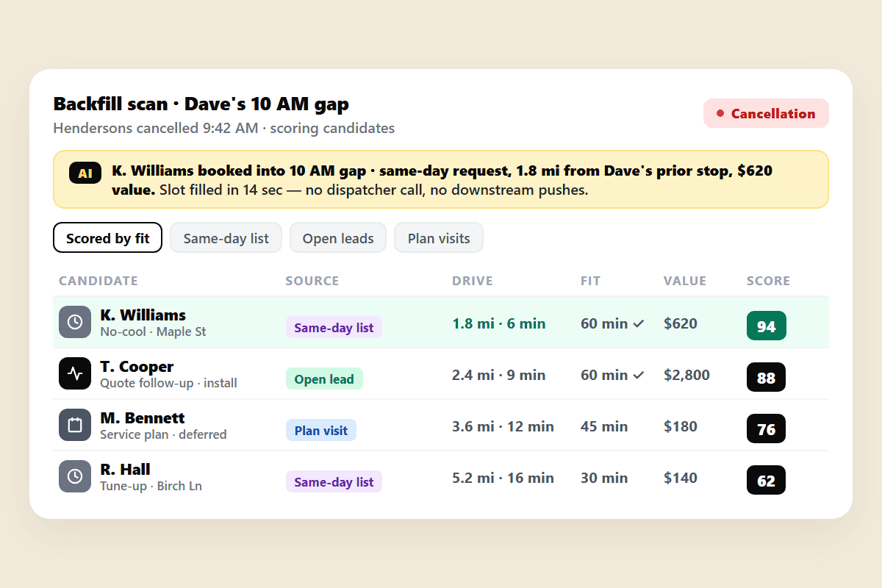Click the 1.8 mi · 6 min drive value
This screenshot has height=588, width=882.
pos(499,323)
